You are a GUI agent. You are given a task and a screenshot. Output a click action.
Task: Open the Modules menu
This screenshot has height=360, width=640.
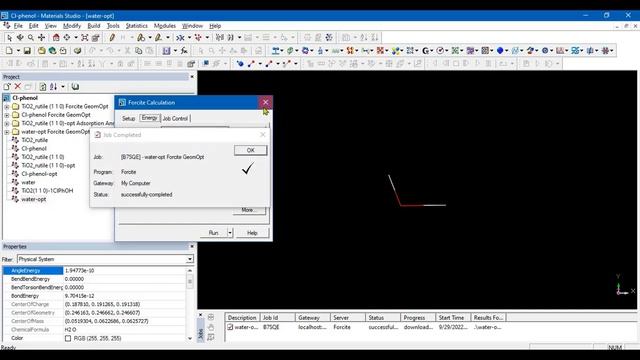tap(164, 26)
